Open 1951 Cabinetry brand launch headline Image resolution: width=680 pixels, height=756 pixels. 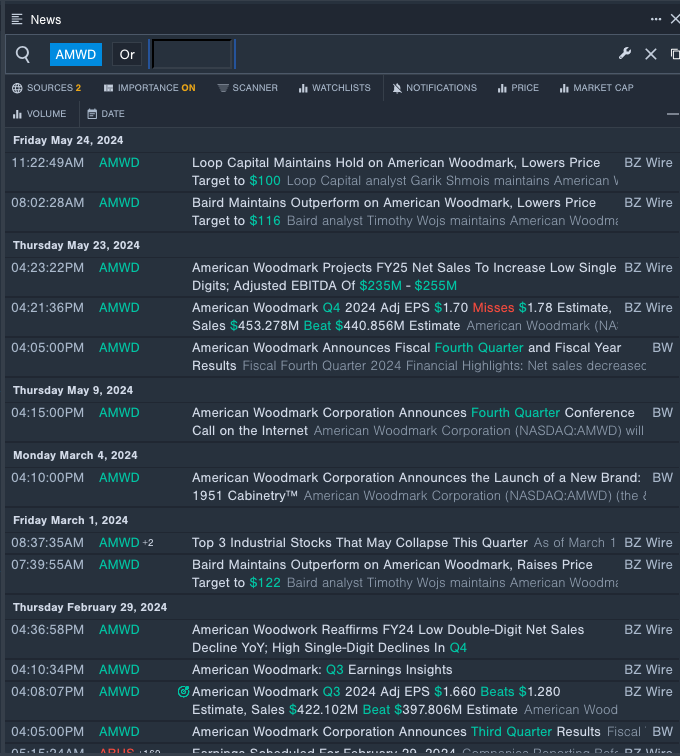(419, 487)
